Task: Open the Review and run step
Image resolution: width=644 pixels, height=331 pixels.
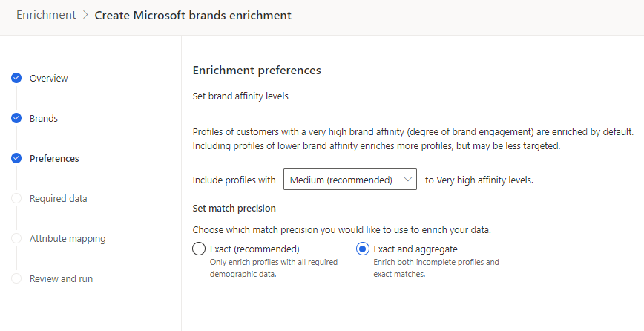Action: [x=61, y=278]
